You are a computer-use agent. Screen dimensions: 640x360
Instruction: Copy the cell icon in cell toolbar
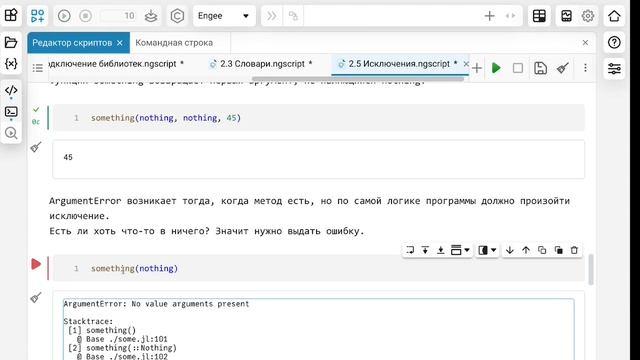pos(542,250)
